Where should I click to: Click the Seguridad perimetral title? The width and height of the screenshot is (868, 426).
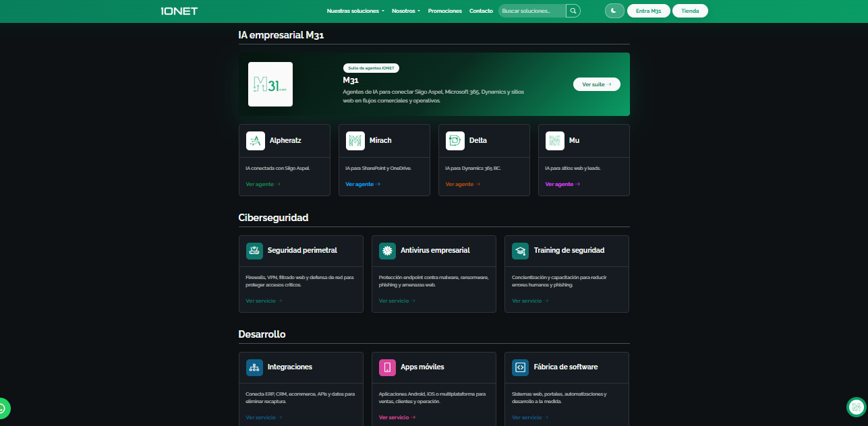click(302, 250)
